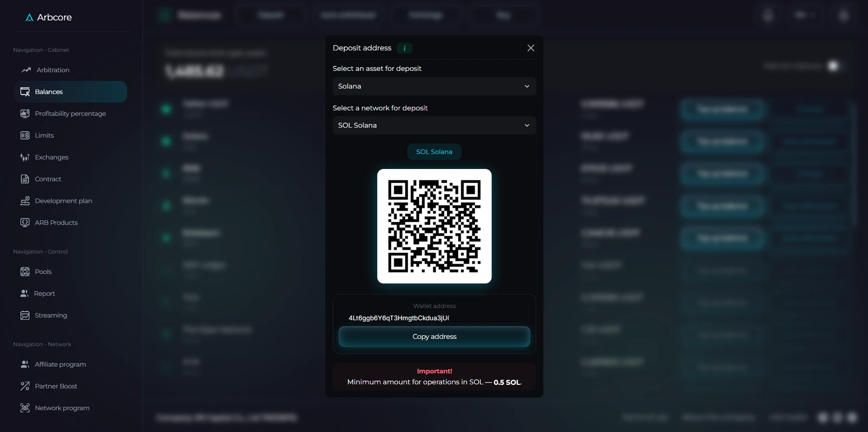Viewport: 868px width, 432px height.
Task: Click the ARB Products icon
Action: pos(25,223)
